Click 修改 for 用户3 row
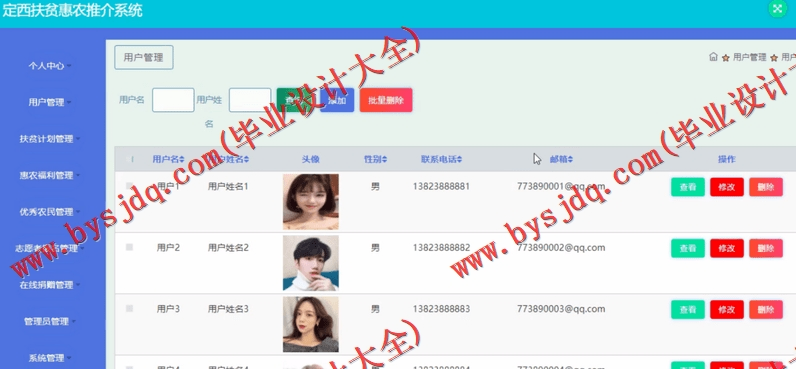 (x=727, y=310)
